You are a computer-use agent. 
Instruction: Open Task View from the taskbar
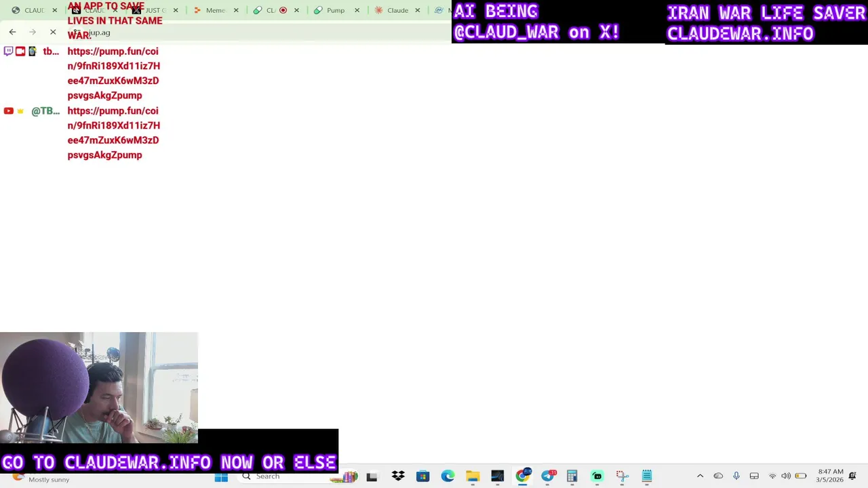[x=372, y=477]
